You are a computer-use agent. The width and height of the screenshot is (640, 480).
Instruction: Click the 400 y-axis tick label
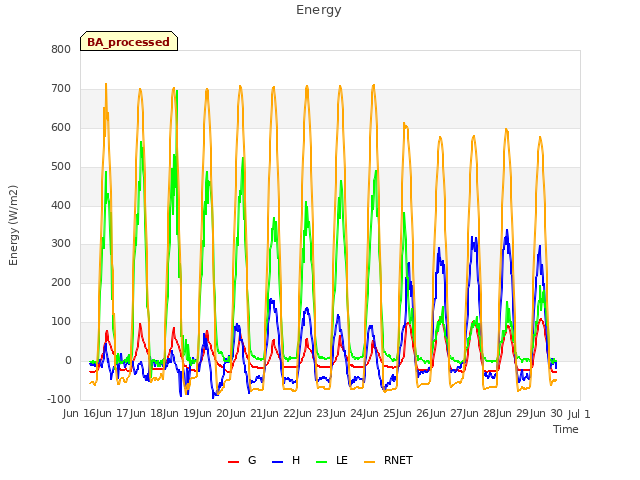[x=61, y=205]
